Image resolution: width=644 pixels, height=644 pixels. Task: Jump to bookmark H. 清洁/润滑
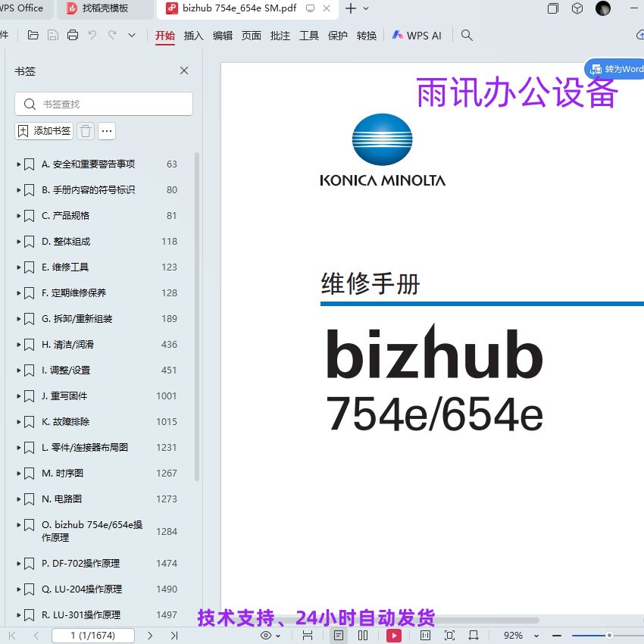pos(67,345)
